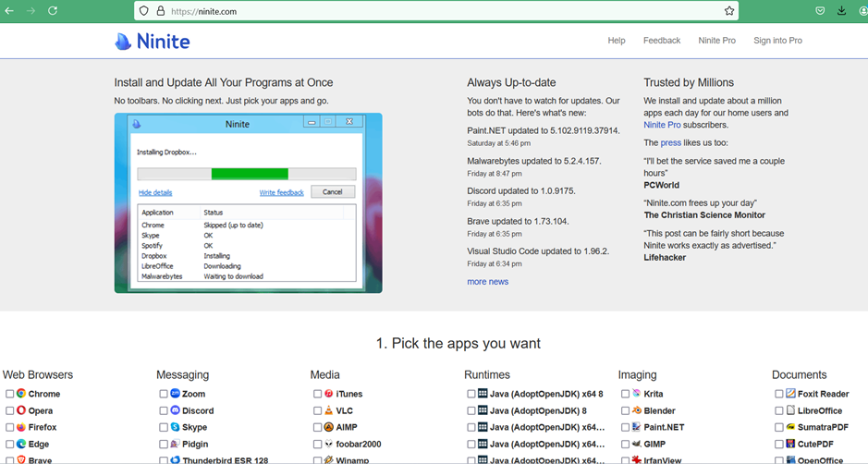
Task: Tick the Skype checkbox
Action: click(164, 428)
